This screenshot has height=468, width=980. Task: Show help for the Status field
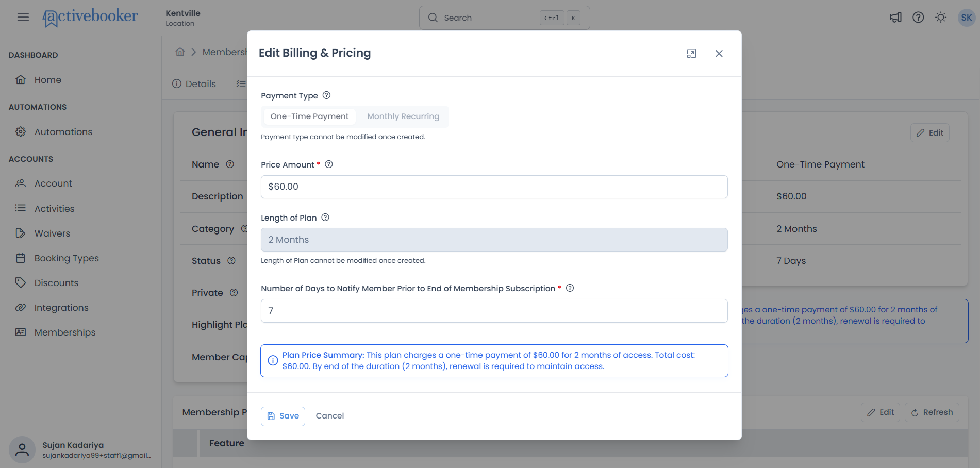click(x=231, y=261)
